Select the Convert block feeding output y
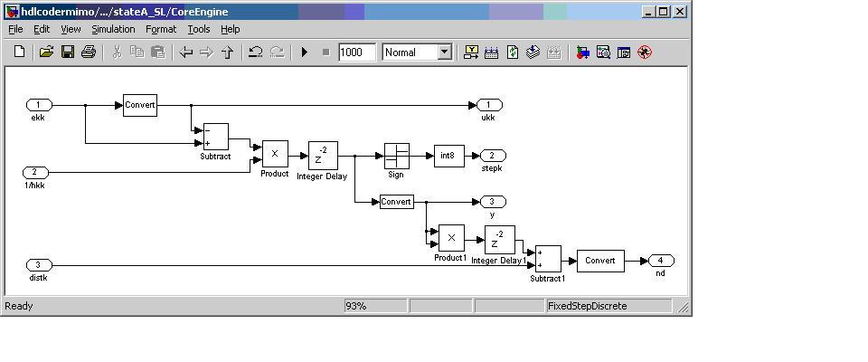The width and height of the screenshot is (868, 362). tap(397, 202)
